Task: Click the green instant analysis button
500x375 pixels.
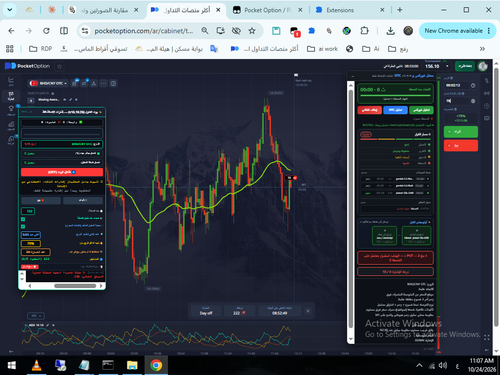Action: (421, 110)
